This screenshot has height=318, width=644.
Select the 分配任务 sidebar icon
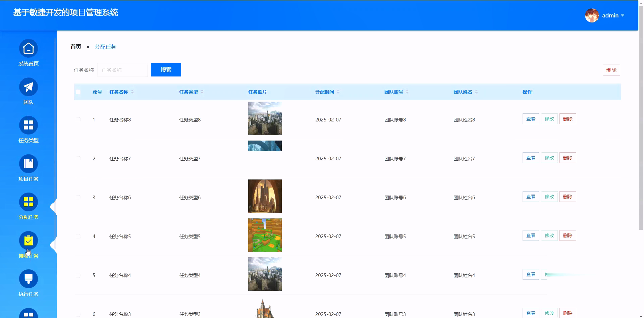29,202
